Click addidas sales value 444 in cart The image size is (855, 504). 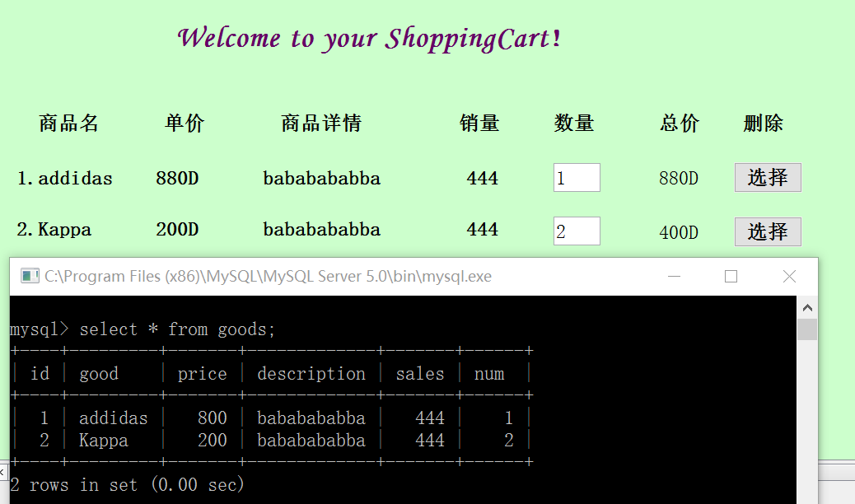pyautogui.click(x=483, y=179)
